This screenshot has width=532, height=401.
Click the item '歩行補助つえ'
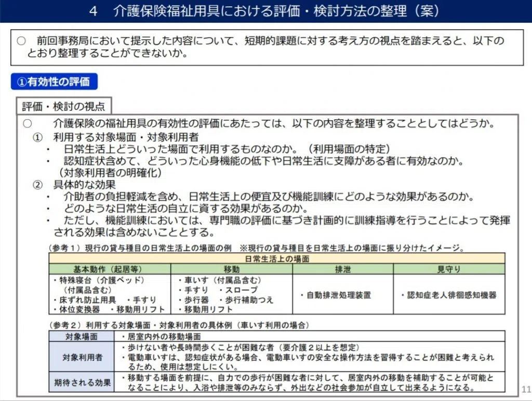(249, 300)
